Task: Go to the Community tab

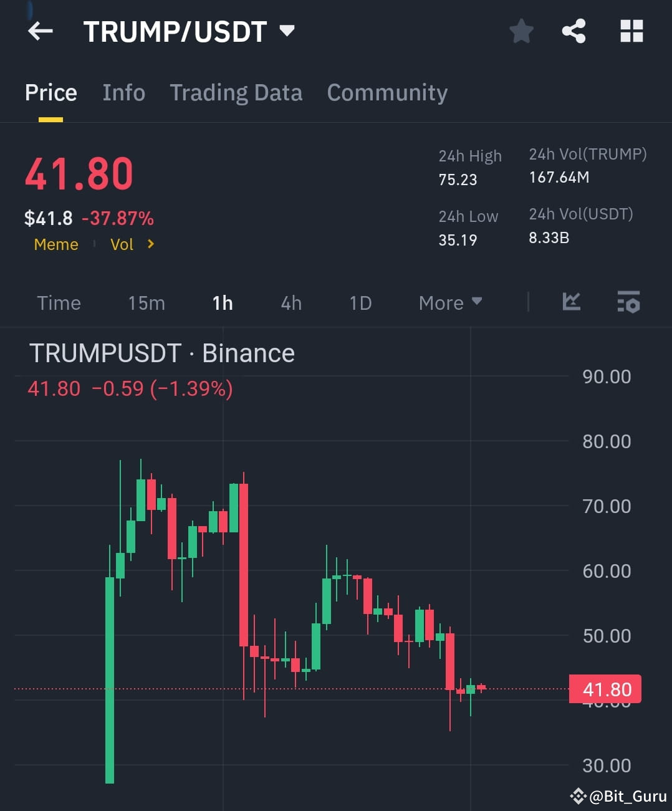Action: (386, 92)
